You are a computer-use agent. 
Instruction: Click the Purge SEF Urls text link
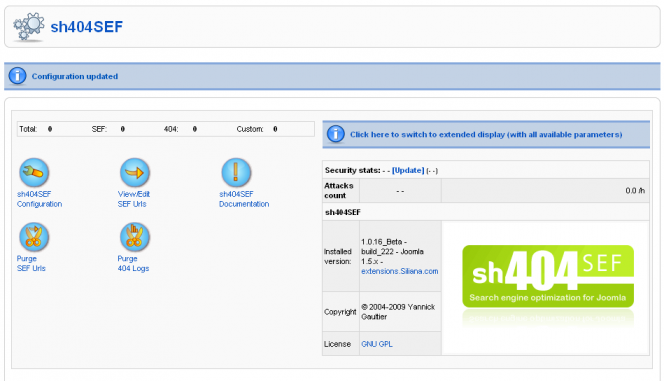[31, 263]
